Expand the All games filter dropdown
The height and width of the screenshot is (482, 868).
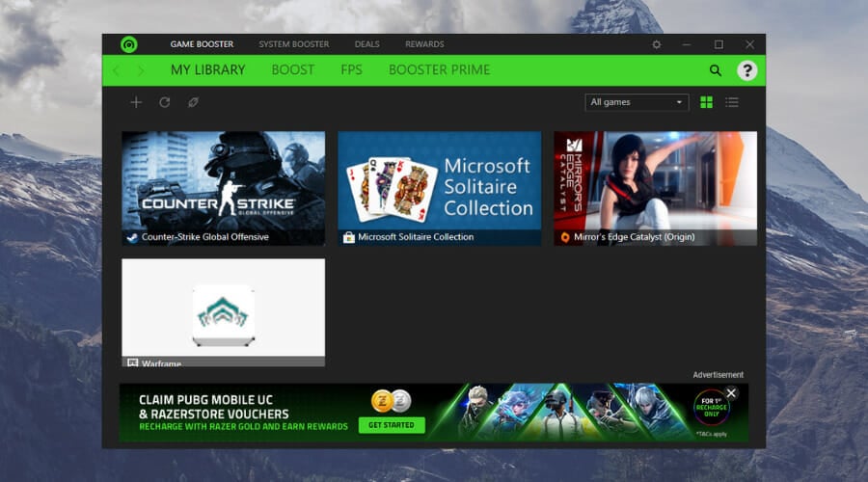click(x=637, y=102)
